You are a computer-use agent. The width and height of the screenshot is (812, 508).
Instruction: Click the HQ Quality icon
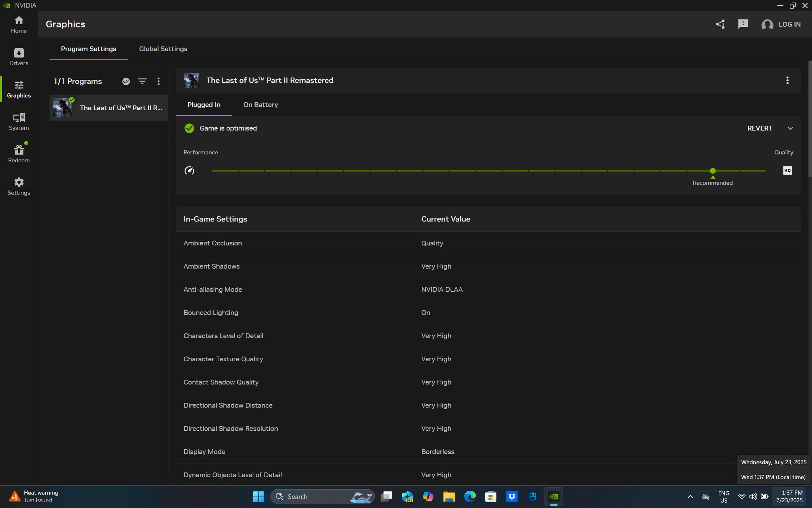point(787,171)
